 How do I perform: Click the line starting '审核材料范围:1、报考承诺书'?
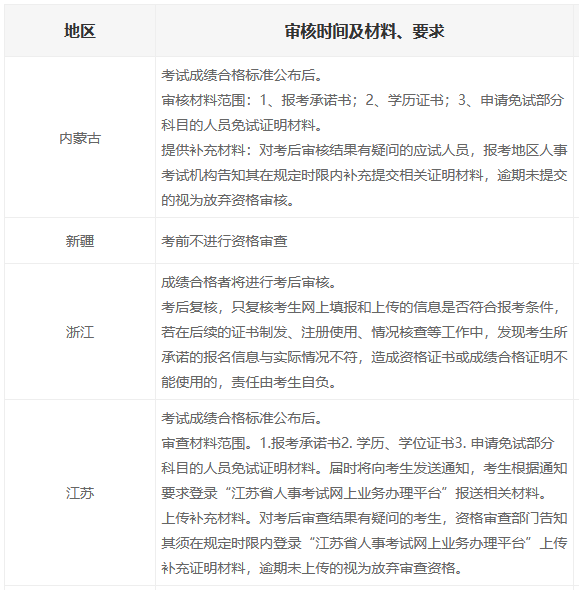point(363,100)
